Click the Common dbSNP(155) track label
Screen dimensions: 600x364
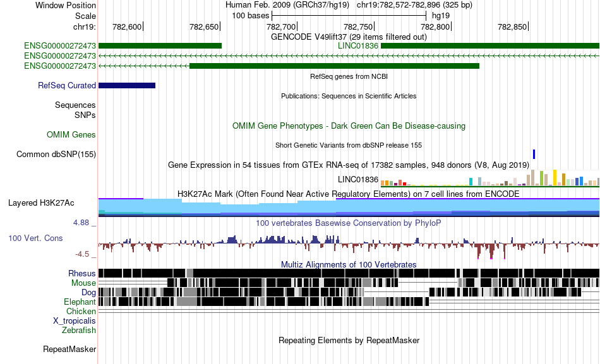56,154
